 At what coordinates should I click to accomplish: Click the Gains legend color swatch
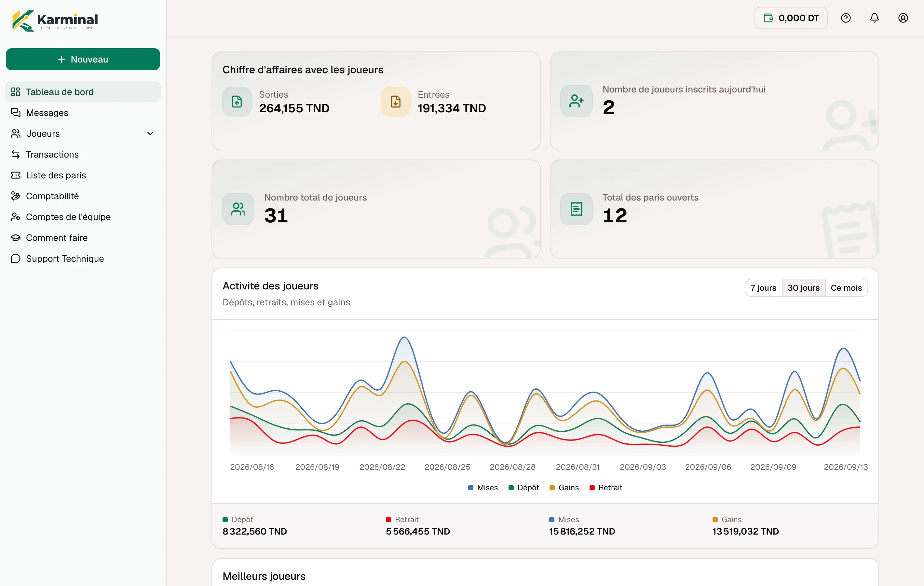[552, 488]
